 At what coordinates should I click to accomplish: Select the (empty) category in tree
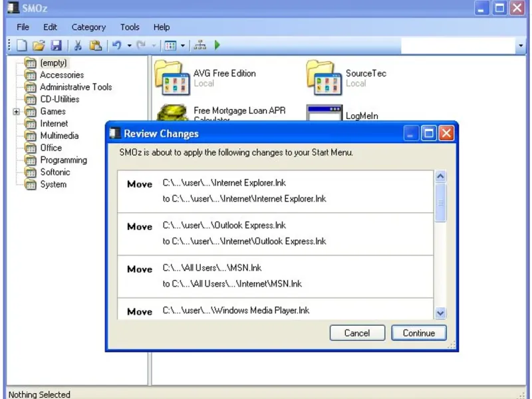tap(54, 63)
